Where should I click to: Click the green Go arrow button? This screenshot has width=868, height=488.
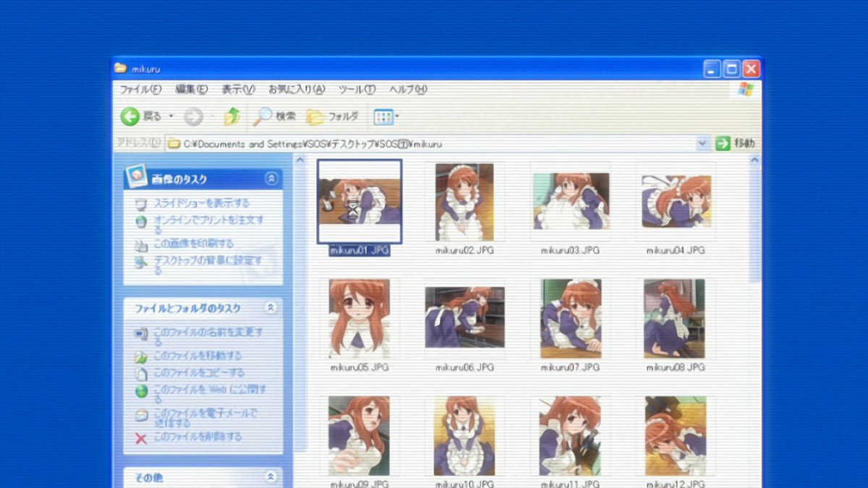(x=723, y=143)
